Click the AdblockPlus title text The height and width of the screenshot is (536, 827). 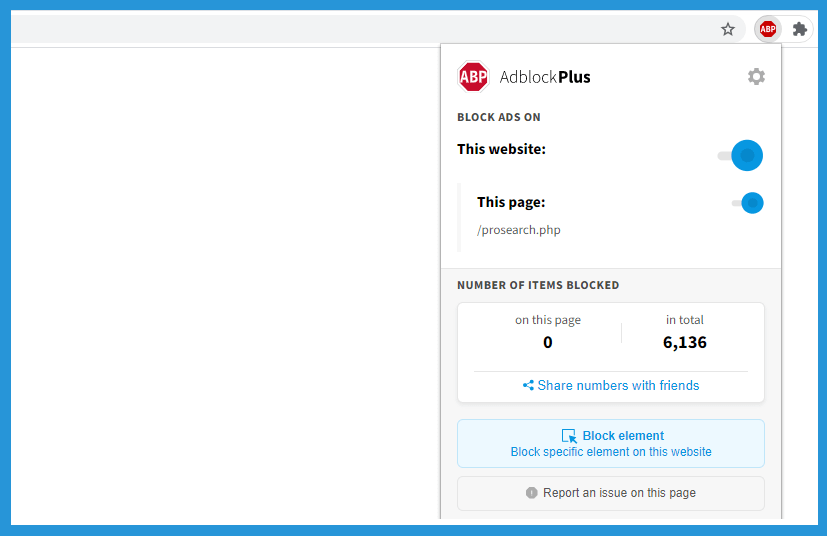coord(545,77)
